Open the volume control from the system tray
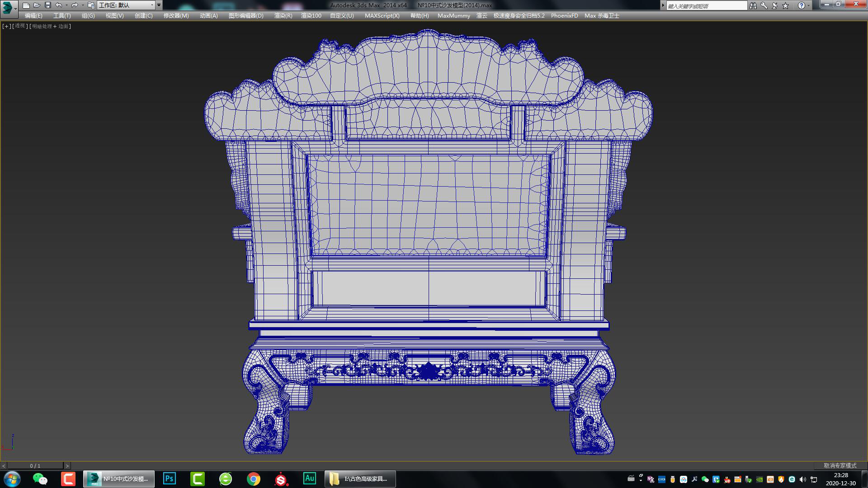 point(802,479)
